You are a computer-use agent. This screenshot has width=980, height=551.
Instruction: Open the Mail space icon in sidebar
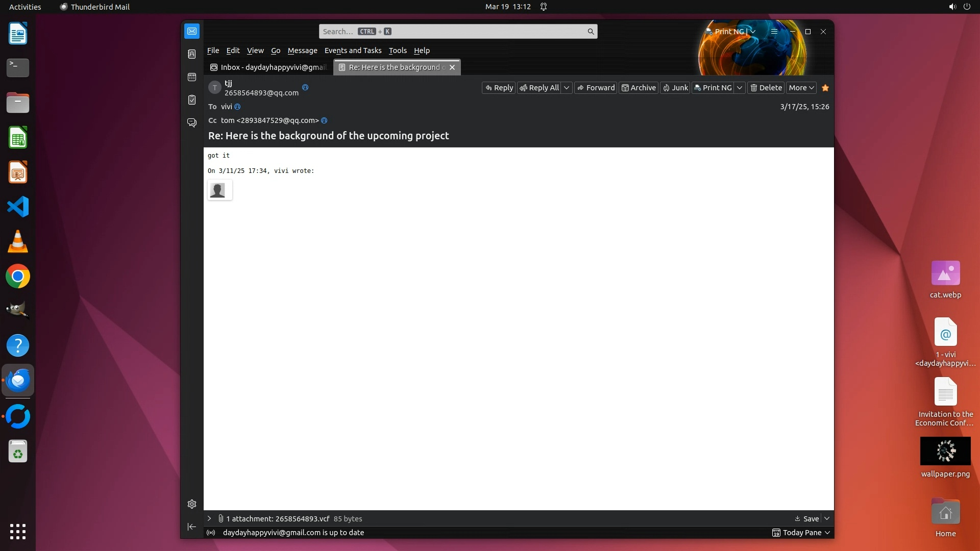coord(192,31)
